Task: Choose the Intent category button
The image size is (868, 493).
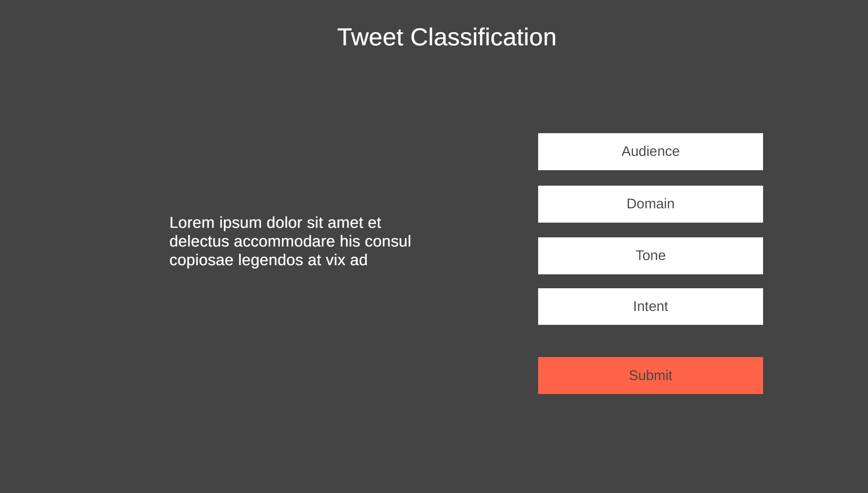Action: coord(650,307)
